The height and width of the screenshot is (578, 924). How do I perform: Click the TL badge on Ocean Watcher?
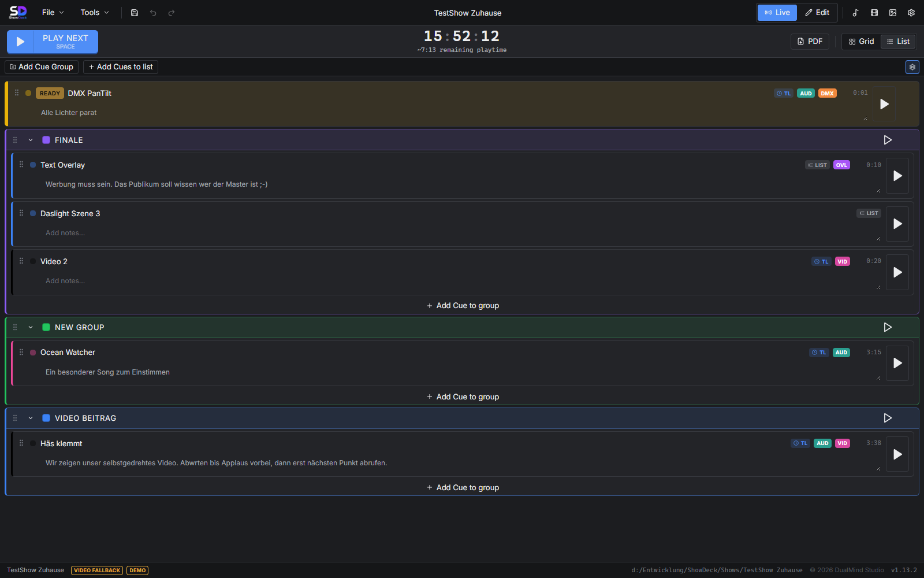(819, 353)
